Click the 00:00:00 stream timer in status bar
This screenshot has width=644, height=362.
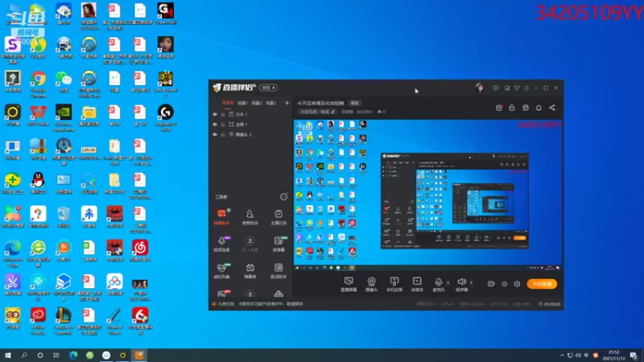[x=549, y=304]
